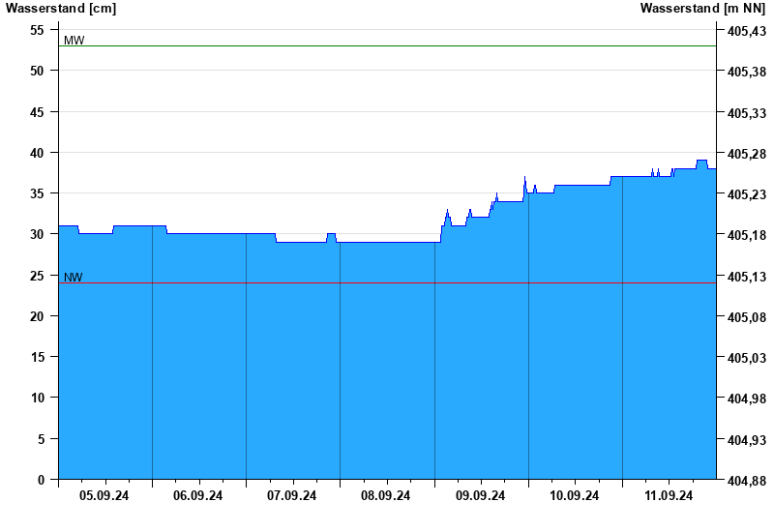Click the highest water level peak on 11.09.24

701,161
